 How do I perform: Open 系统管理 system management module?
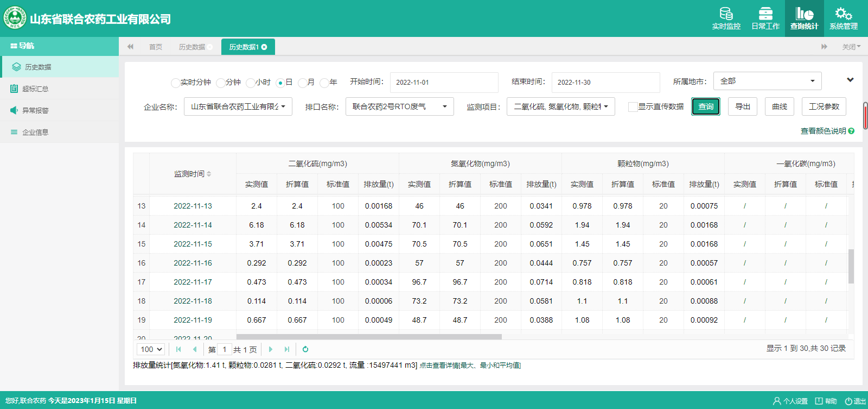(843, 18)
